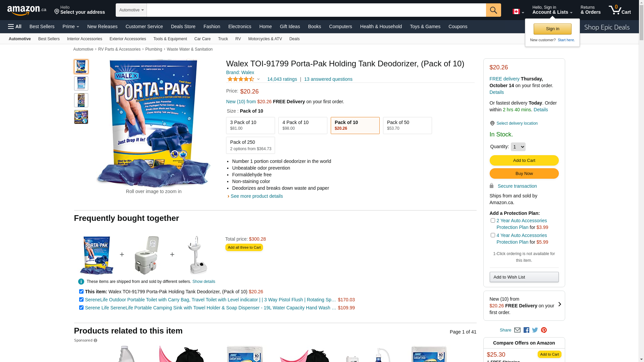Click the search magnifier button
The image size is (644, 362).
493,10
